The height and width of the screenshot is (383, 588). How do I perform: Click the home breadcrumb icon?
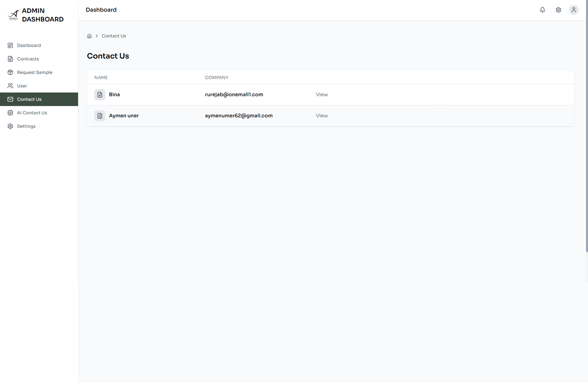pos(89,36)
